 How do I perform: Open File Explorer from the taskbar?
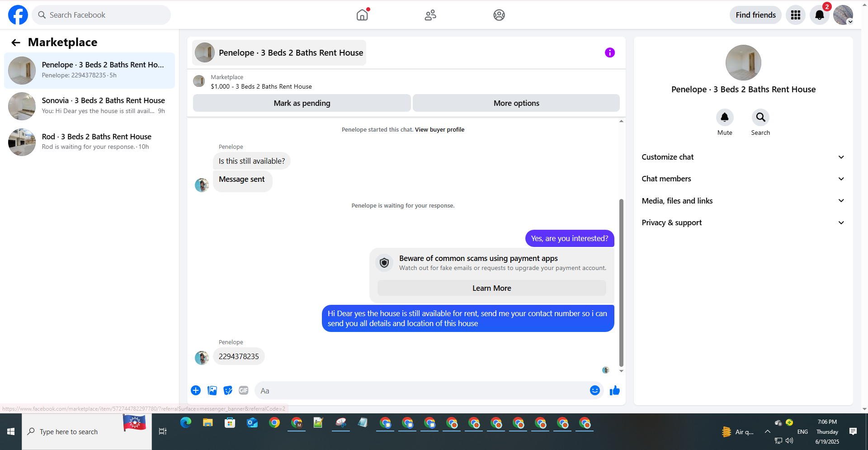point(208,423)
